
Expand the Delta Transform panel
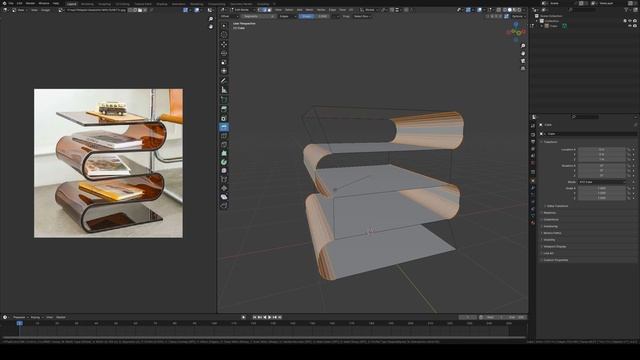(x=557, y=206)
